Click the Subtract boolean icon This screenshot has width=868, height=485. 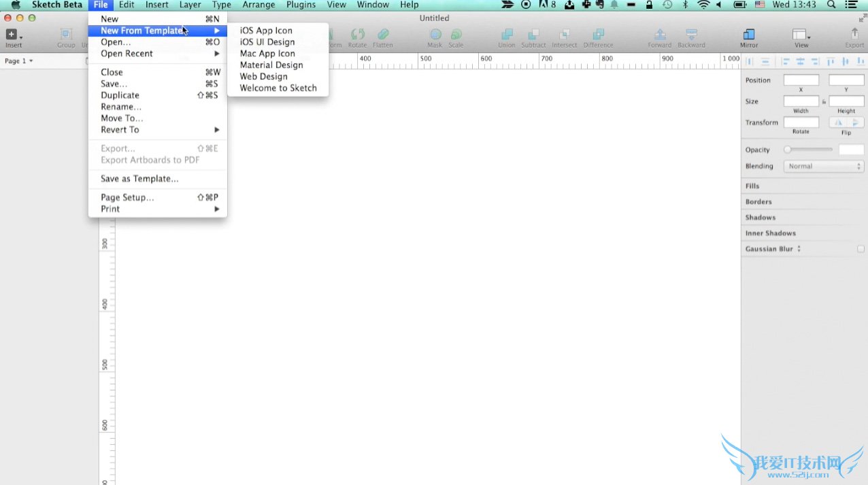click(533, 34)
